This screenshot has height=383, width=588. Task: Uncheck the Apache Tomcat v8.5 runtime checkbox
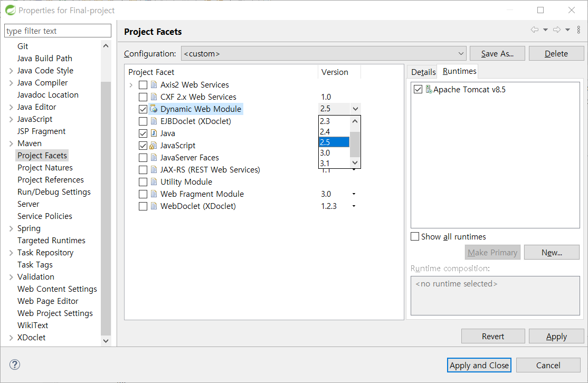pyautogui.click(x=418, y=89)
